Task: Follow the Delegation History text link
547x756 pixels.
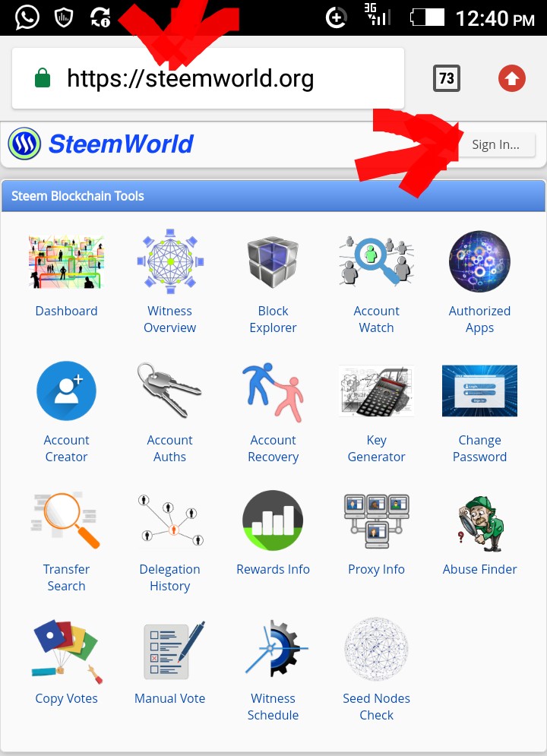Action: (x=169, y=577)
